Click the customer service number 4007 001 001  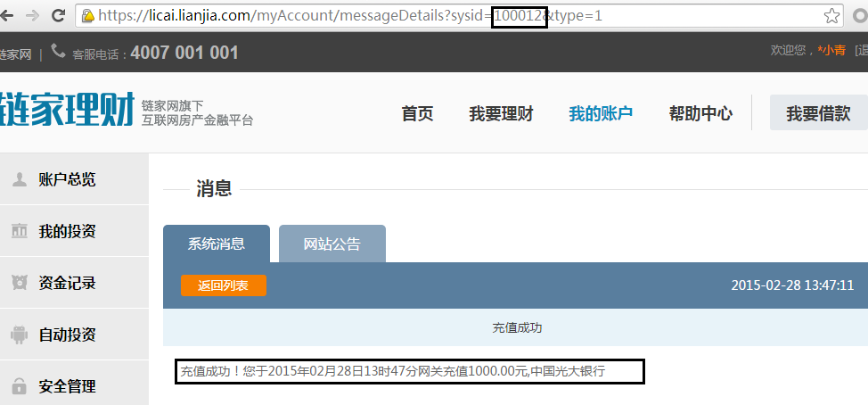point(184,53)
